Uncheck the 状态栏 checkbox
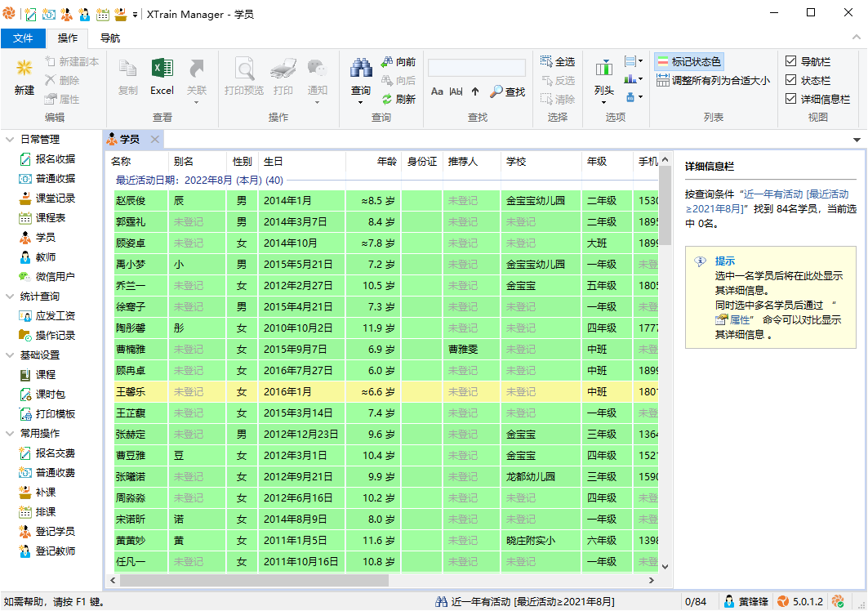This screenshot has height=611, width=868. (790, 80)
